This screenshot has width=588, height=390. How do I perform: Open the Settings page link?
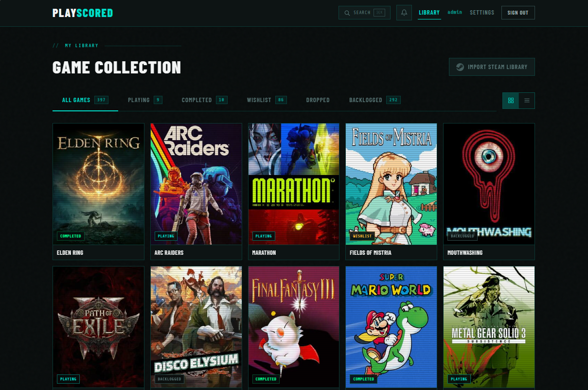click(x=481, y=13)
